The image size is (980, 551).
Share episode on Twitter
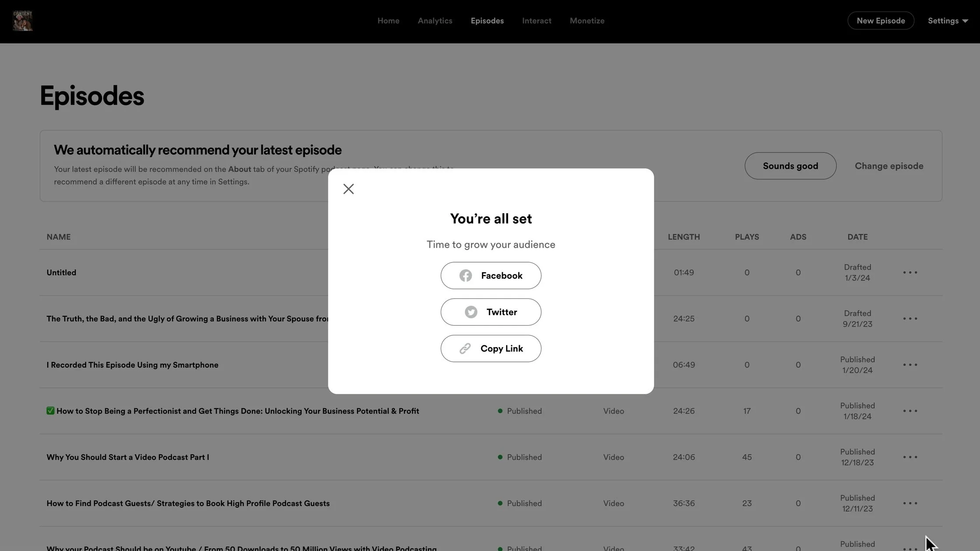pos(491,312)
